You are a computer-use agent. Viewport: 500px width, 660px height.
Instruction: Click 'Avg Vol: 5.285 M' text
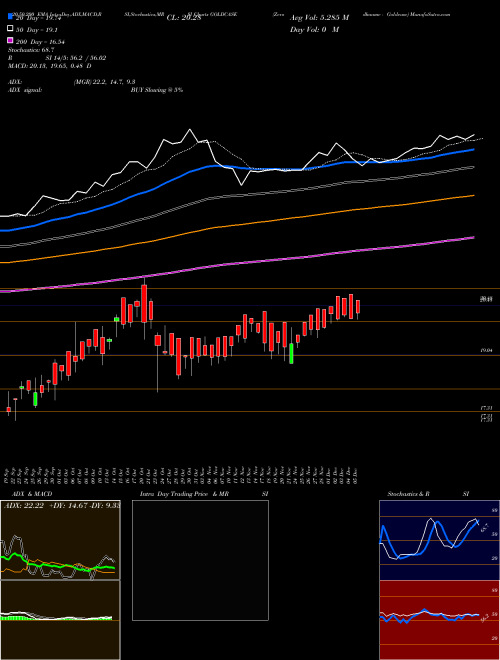pos(319,18)
